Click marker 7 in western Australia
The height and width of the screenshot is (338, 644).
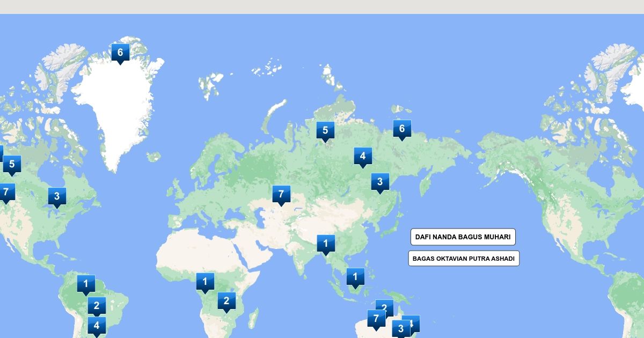click(376, 320)
